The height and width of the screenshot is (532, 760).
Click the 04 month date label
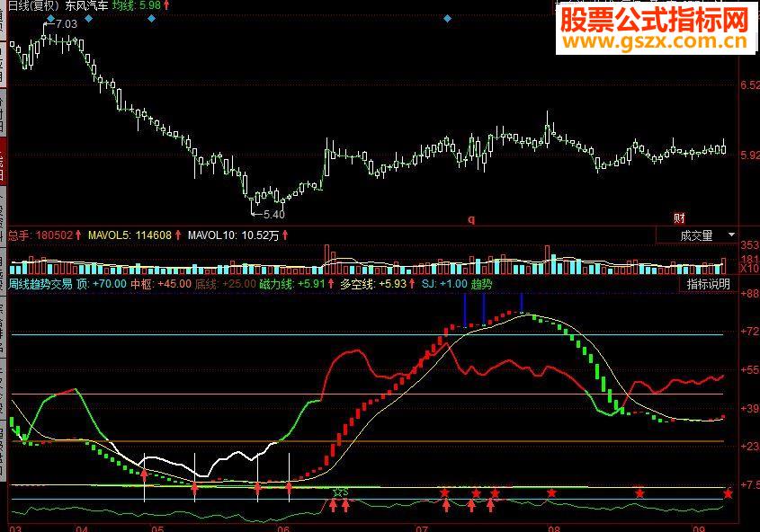point(82,528)
